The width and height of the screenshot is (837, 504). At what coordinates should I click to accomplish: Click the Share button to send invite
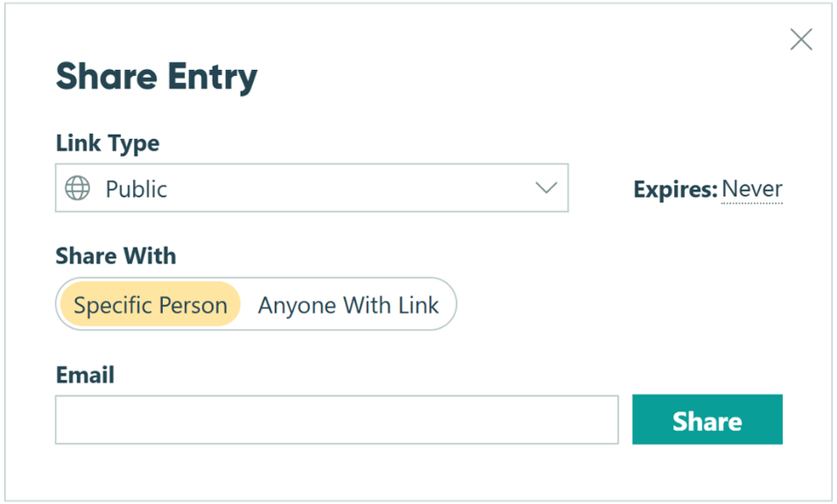[x=707, y=420]
